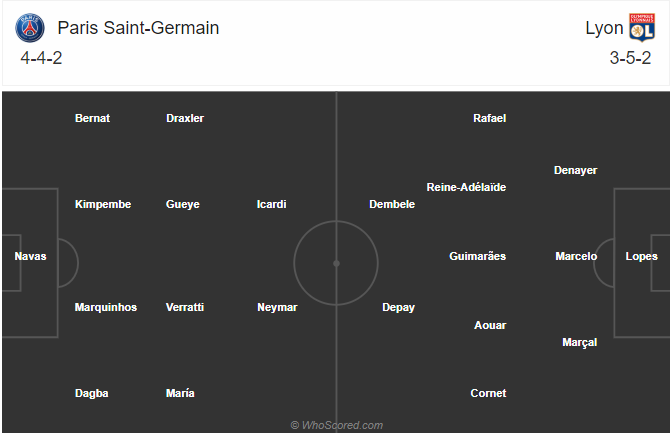Image resolution: width=670 pixels, height=433 pixels.
Task: Choose Marquinhos in PSG defense
Action: tap(106, 307)
